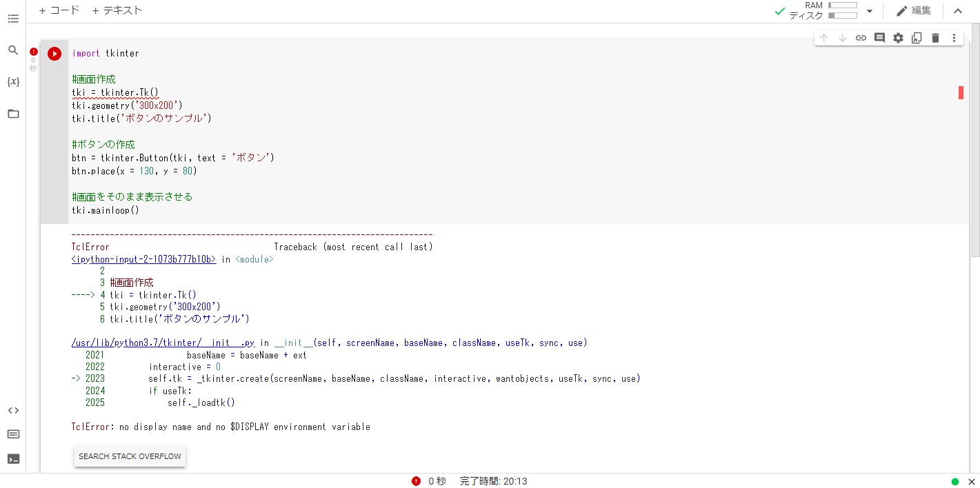Move the cell up with arrow icon
This screenshot has height=488, width=980.
823,38
